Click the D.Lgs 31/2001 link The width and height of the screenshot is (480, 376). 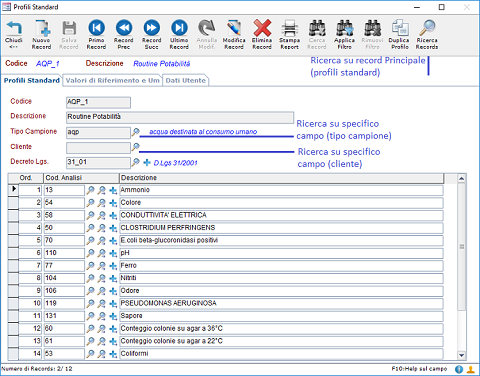coord(175,163)
